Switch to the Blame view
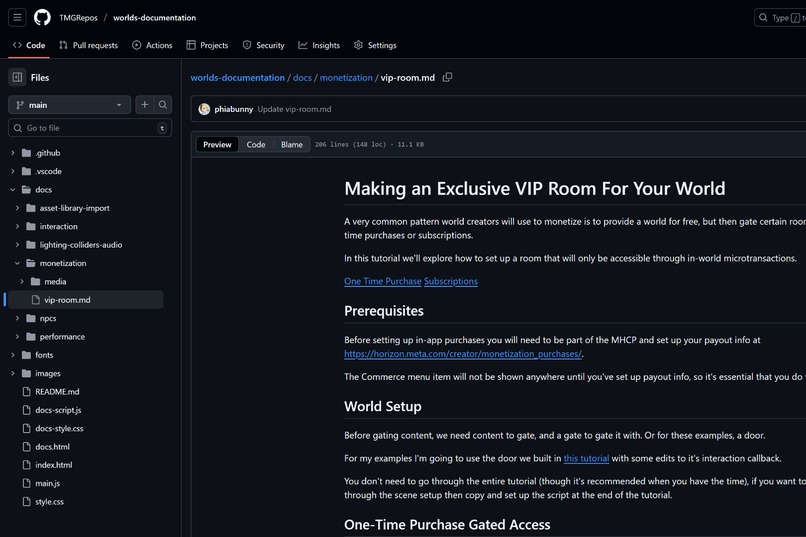The width and height of the screenshot is (806, 537). click(x=292, y=144)
